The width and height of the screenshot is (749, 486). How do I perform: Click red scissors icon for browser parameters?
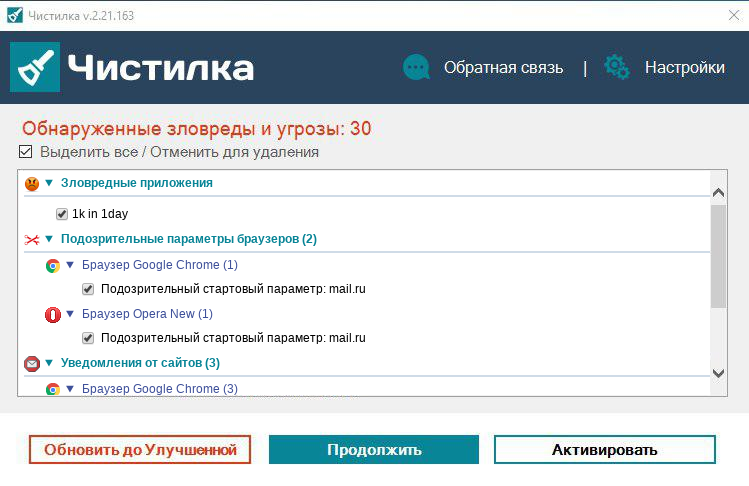(32, 239)
